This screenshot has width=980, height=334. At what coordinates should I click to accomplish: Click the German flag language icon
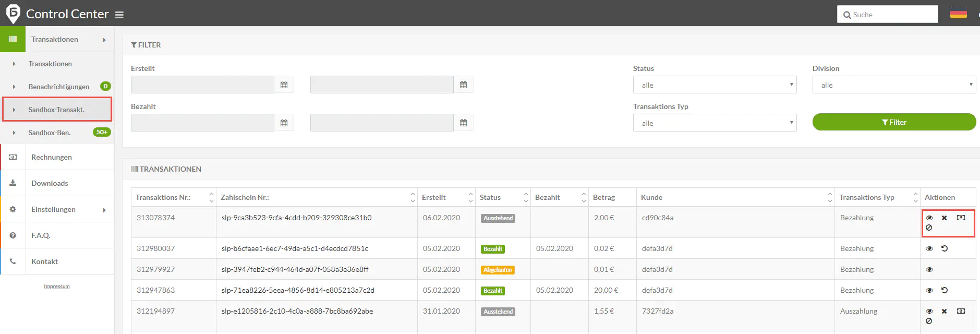pos(958,14)
